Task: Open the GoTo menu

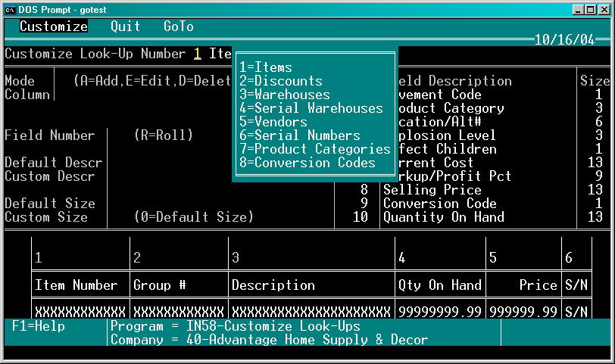Action: (179, 26)
